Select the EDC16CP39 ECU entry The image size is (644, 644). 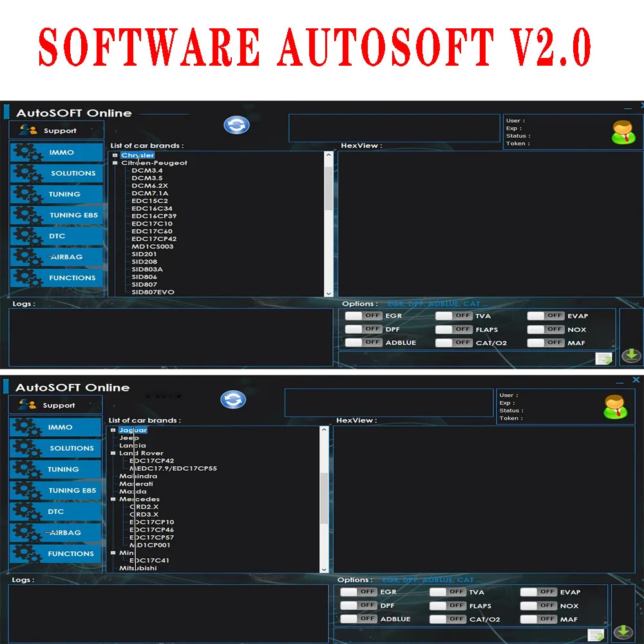point(154,216)
